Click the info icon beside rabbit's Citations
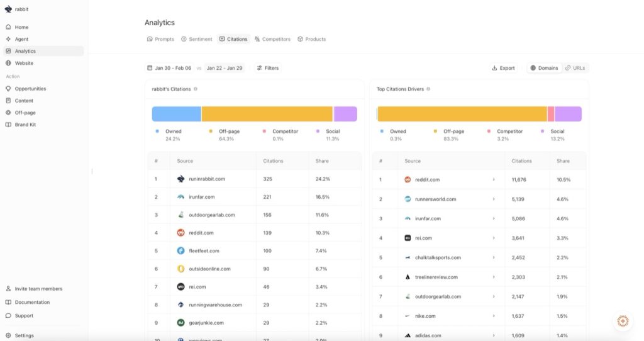 196,89
